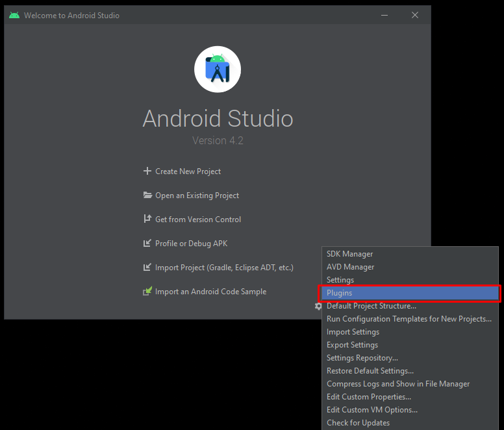Viewport: 504px width, 430px height.
Task: Choose Import Settings
Action: click(x=410, y=332)
